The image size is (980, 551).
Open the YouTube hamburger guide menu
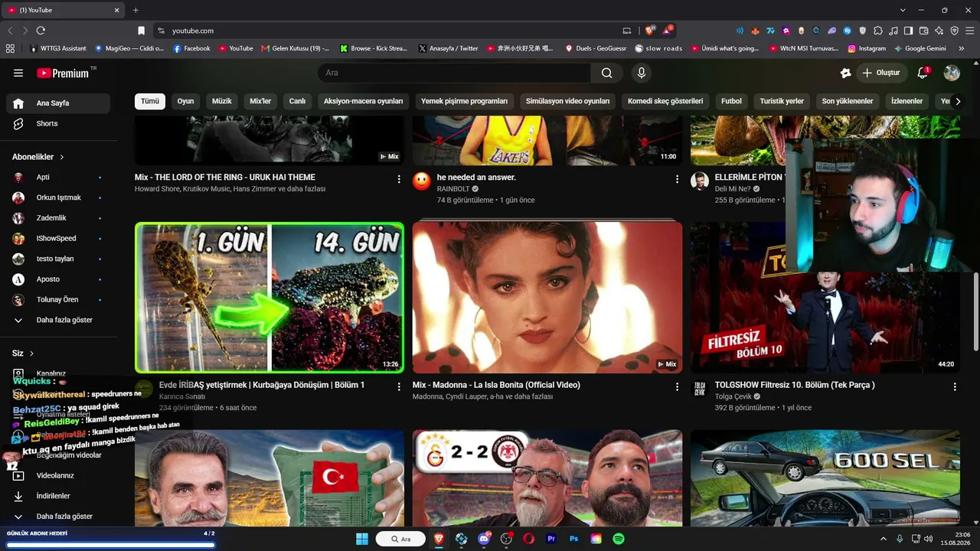[18, 73]
